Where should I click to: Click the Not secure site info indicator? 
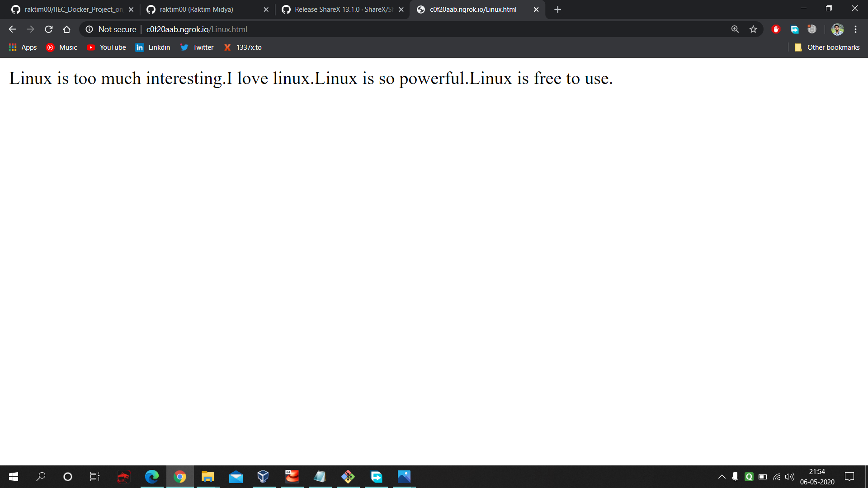click(111, 29)
